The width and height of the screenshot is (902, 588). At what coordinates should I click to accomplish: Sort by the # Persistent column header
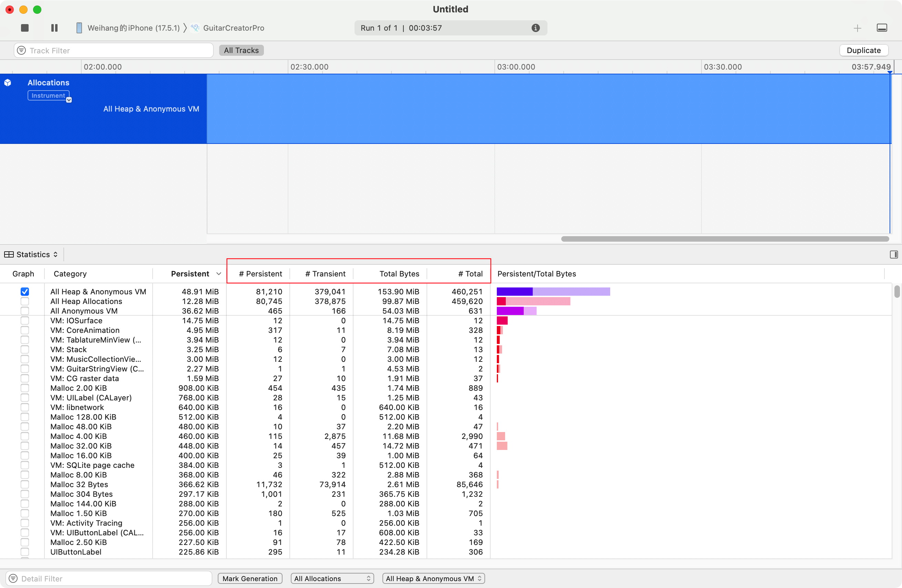(260, 274)
